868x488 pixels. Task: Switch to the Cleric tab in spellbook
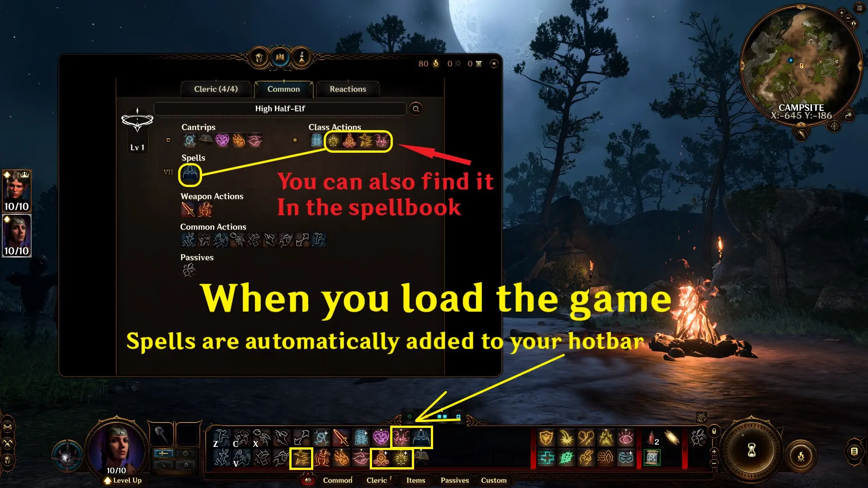217,89
